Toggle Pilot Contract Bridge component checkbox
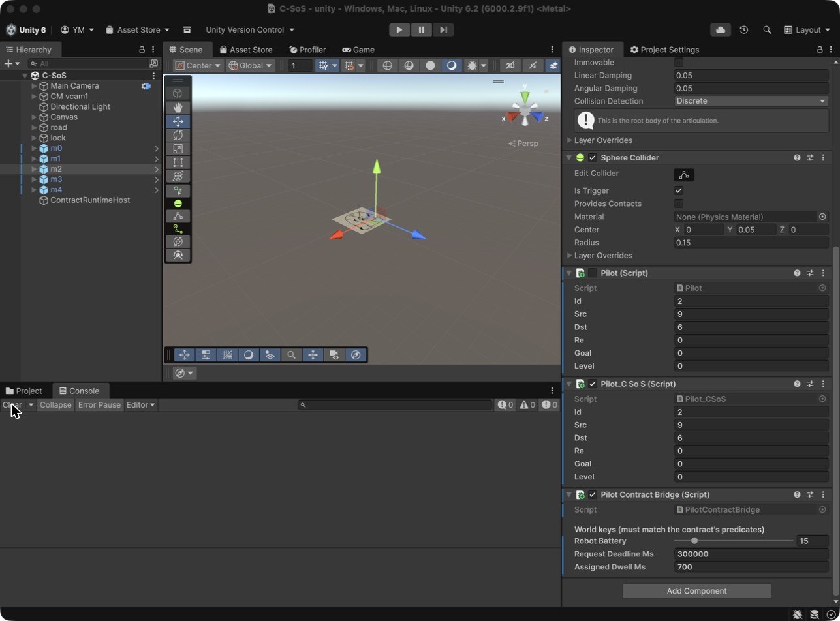 [593, 495]
